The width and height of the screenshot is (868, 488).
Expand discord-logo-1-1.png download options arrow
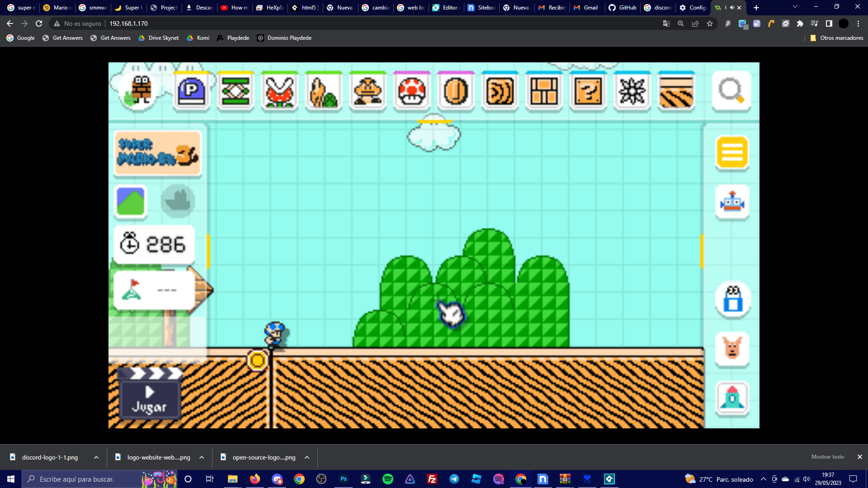coord(96,457)
